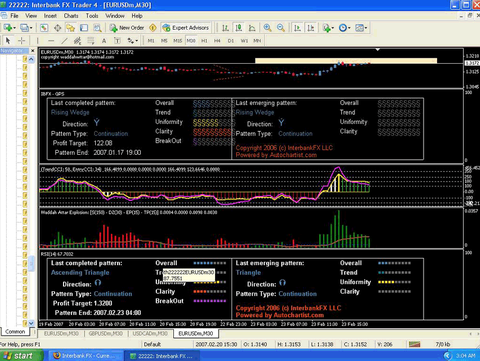The width and height of the screenshot is (480, 361).
Task: Switch chart to candlestick display
Action: pos(239,28)
